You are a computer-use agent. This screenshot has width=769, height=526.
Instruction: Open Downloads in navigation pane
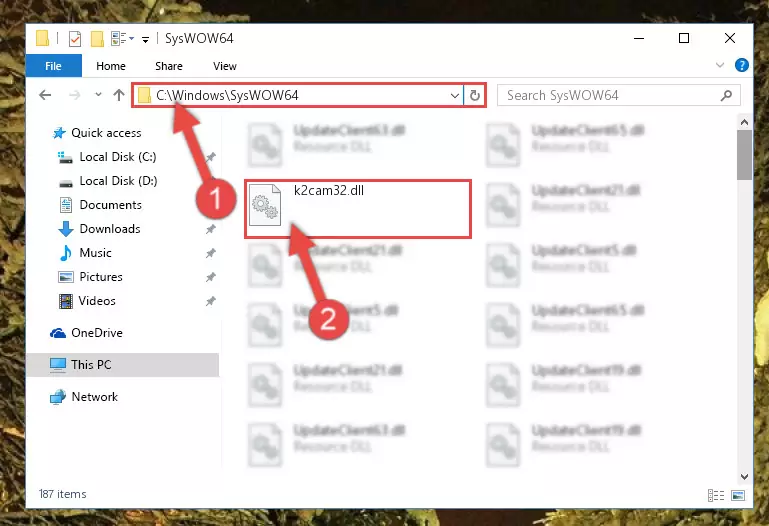(110, 229)
